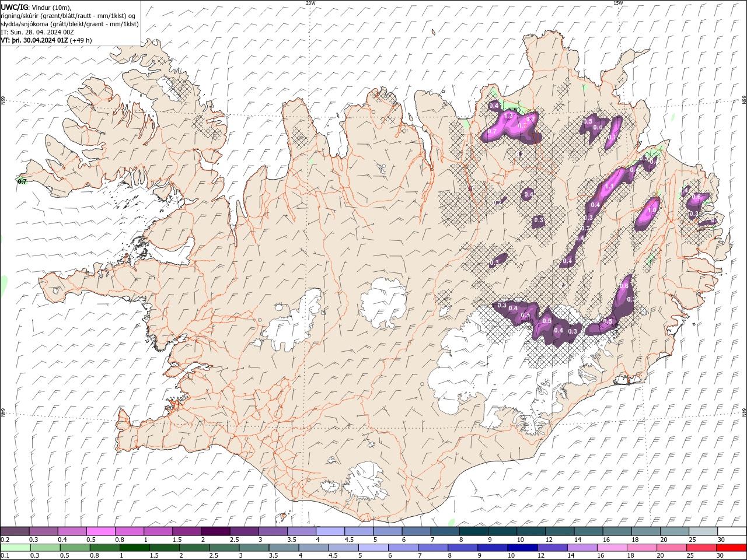Click the white swatch labeled 30 in top row
The width and height of the screenshot is (747, 560).
[x=732, y=531]
